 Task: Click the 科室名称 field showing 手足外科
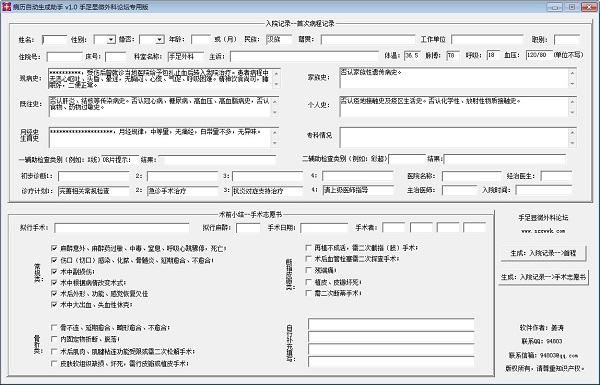point(186,57)
